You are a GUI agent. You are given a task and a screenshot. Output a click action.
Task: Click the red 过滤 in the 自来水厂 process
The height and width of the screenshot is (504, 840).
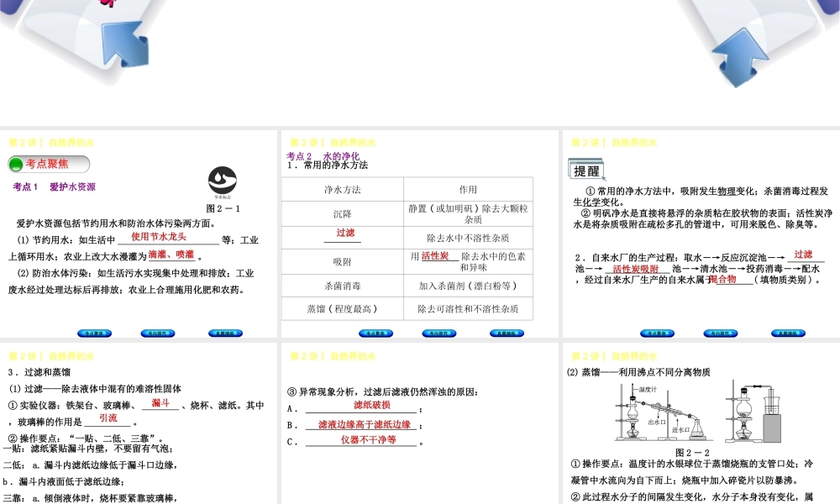803,254
